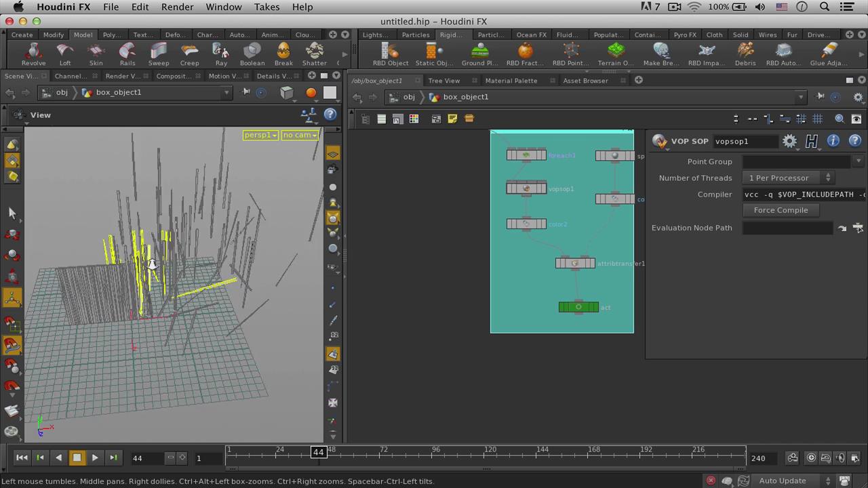The image size is (868, 488).
Task: Click the RBD Impact shelf tool
Action: coord(707,54)
